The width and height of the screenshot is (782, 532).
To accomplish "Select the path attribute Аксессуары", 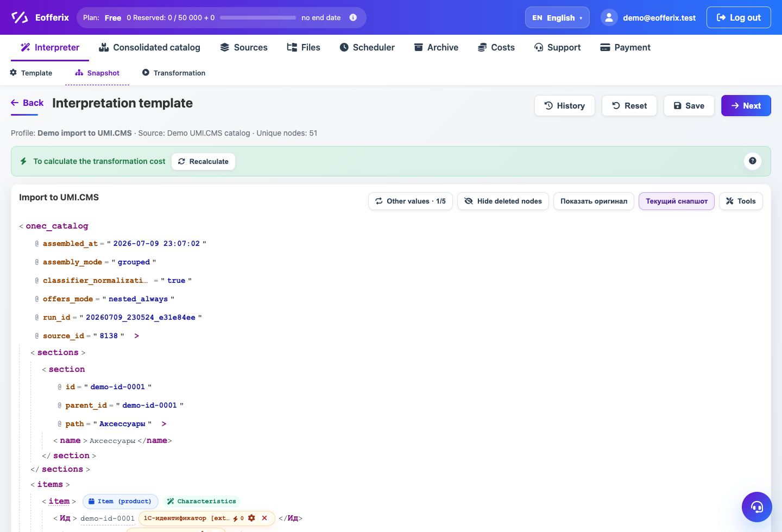I will tap(74, 424).
